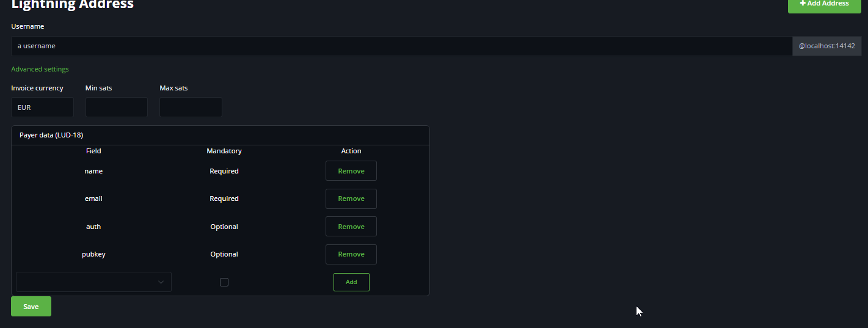Focus the Max sats input
This screenshot has height=328, width=868.
point(191,107)
